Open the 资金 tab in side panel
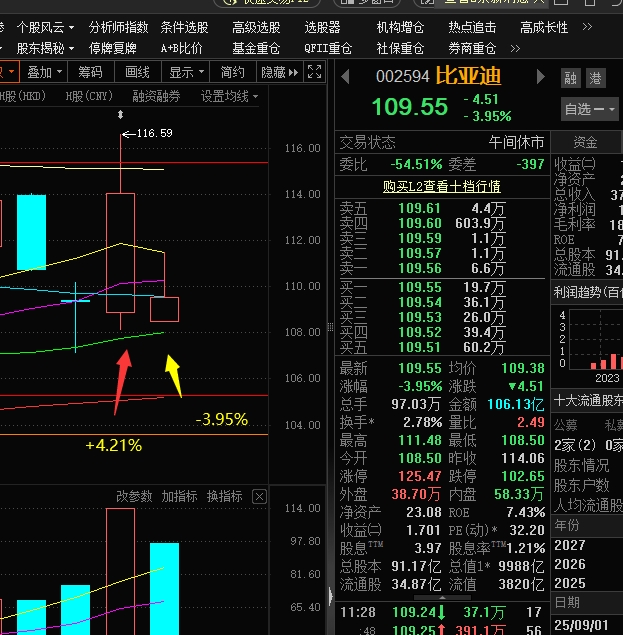Viewport: 623px width, 635px height. pos(585,143)
